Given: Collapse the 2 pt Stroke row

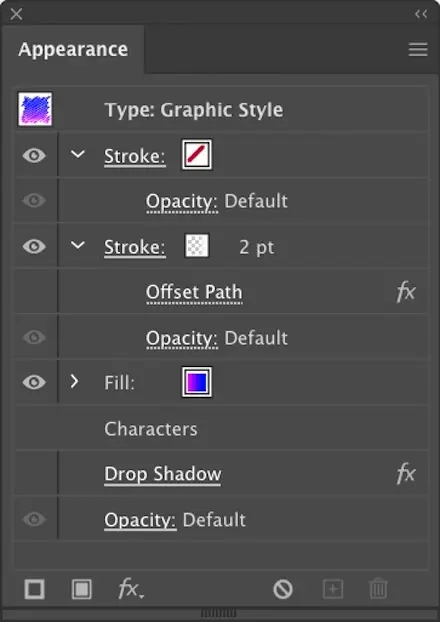Looking at the screenshot, I should click(78, 245).
